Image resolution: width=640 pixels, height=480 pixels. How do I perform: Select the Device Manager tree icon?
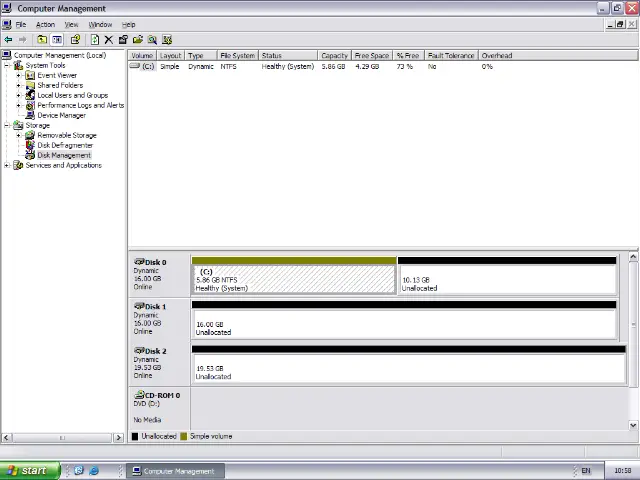point(30,115)
